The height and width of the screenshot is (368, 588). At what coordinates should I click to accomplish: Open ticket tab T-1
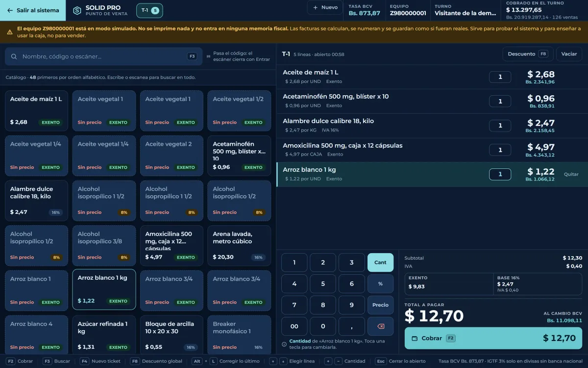150,10
